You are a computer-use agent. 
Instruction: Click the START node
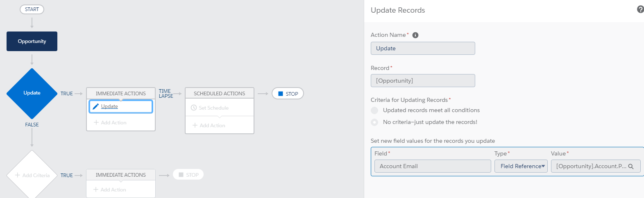[32, 9]
